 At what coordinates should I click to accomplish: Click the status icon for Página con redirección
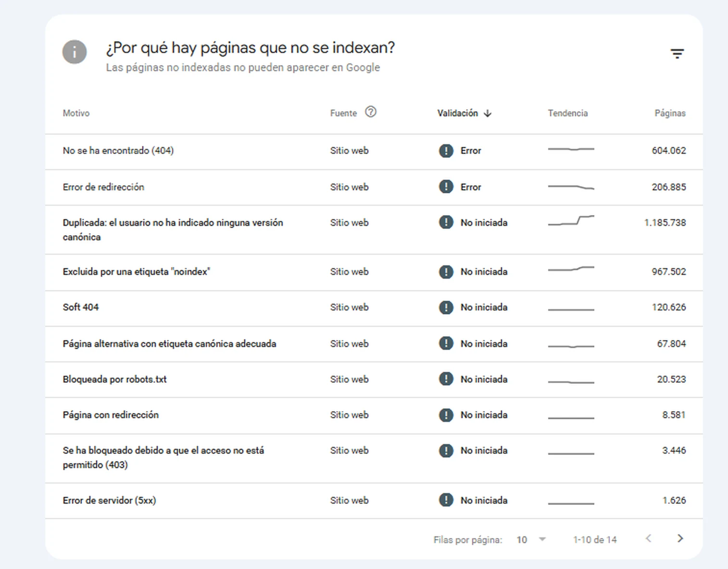click(446, 415)
